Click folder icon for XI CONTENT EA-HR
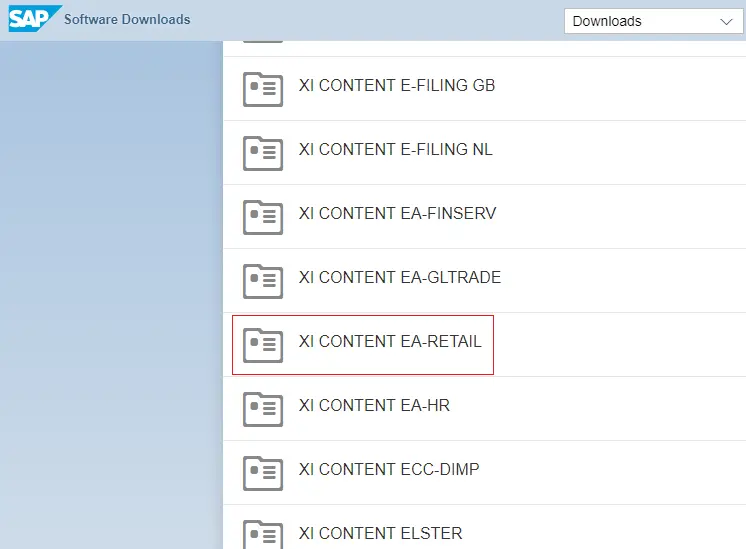Screen dimensions: 746x549 point(263,409)
